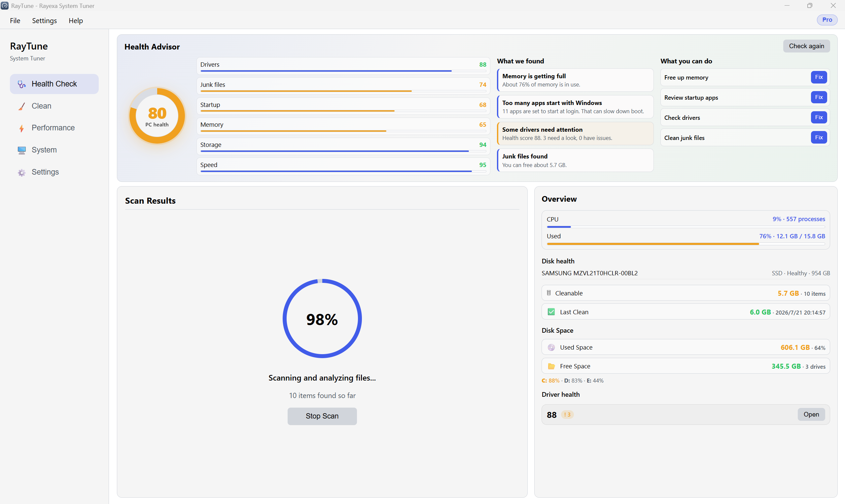Screen dimensions: 845x504
Task: Click the driver health score 88
Action: (x=551, y=415)
